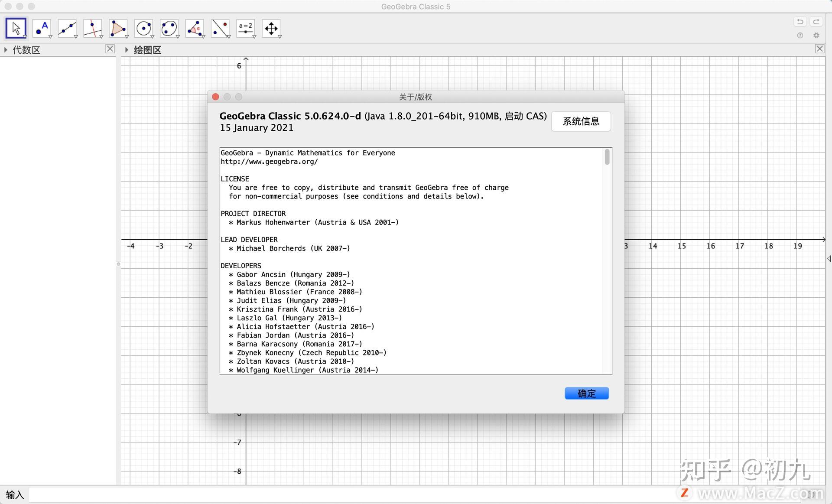832x504 pixels.
Task: Click the Balazs Bencze line
Action: click(x=291, y=283)
